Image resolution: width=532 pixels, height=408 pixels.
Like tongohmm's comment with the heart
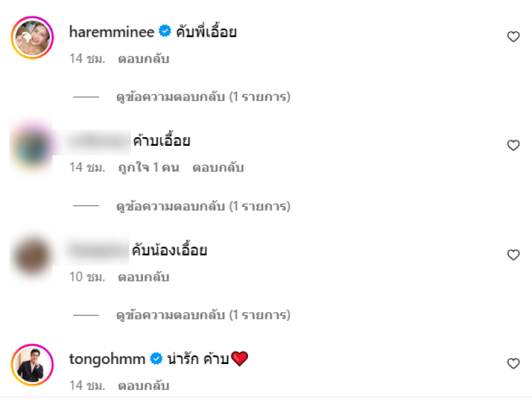[x=513, y=363]
